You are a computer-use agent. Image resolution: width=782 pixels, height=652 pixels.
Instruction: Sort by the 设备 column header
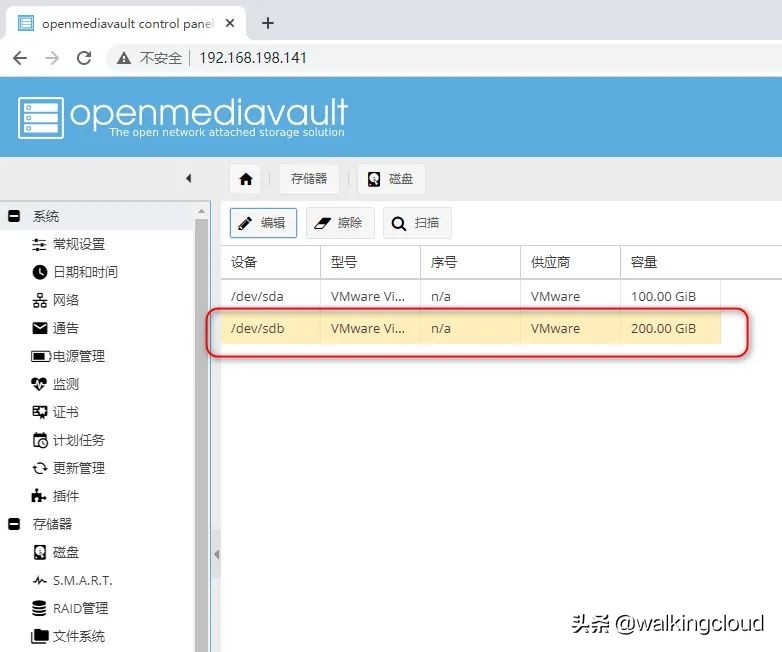click(271, 262)
